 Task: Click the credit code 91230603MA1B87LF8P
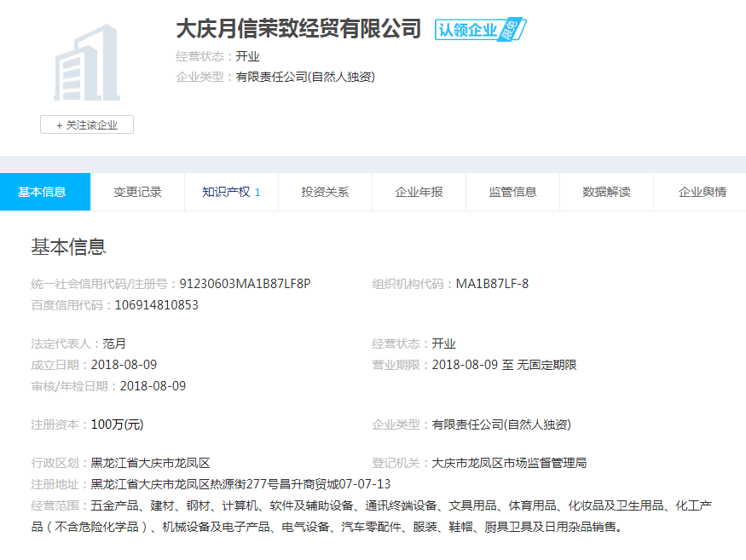pos(245,284)
